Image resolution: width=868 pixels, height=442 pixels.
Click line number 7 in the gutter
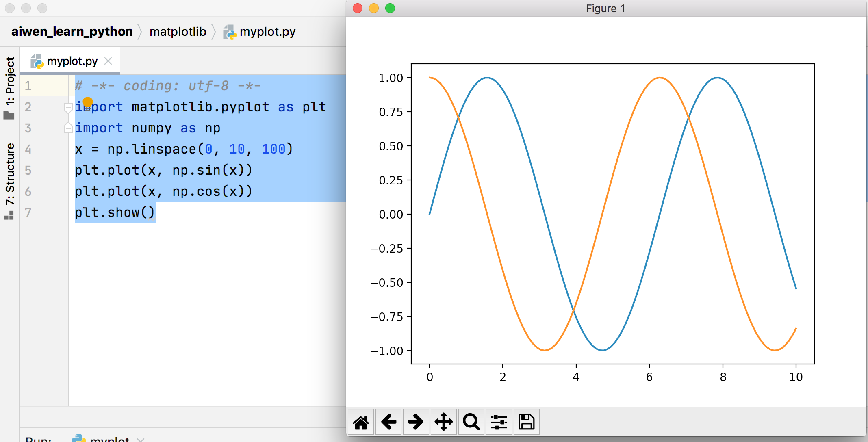click(28, 212)
